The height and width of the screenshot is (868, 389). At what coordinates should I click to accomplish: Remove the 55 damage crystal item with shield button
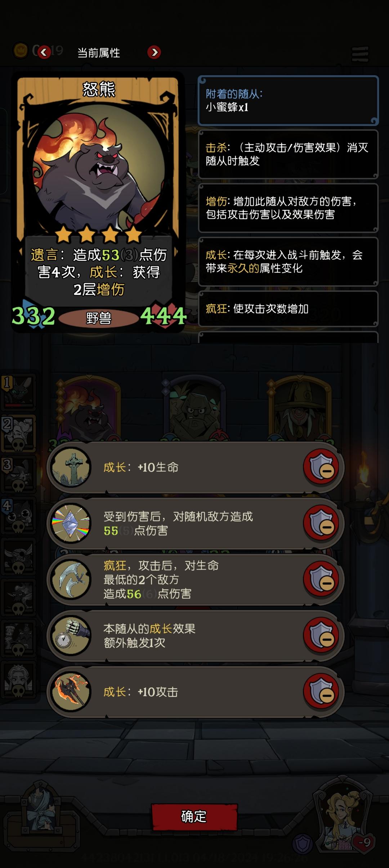click(x=322, y=523)
